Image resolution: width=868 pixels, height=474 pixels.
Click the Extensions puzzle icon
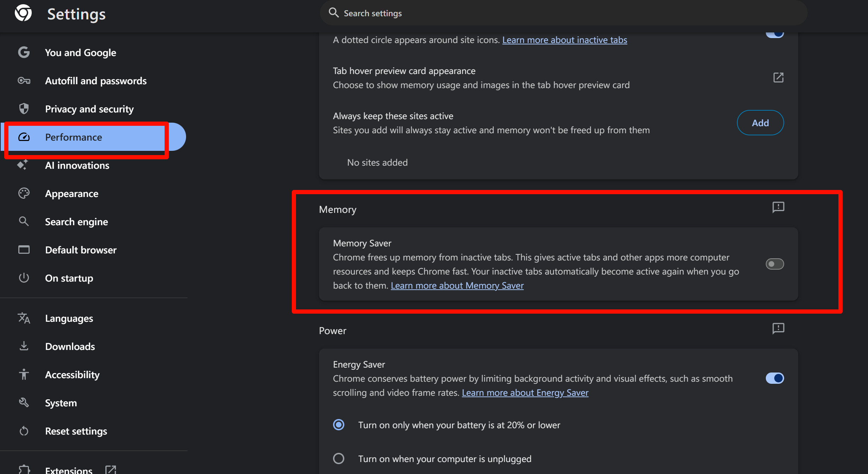pyautogui.click(x=24, y=470)
